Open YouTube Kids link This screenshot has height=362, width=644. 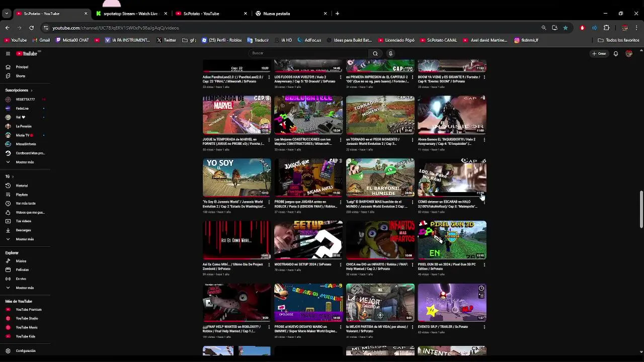coord(25,336)
